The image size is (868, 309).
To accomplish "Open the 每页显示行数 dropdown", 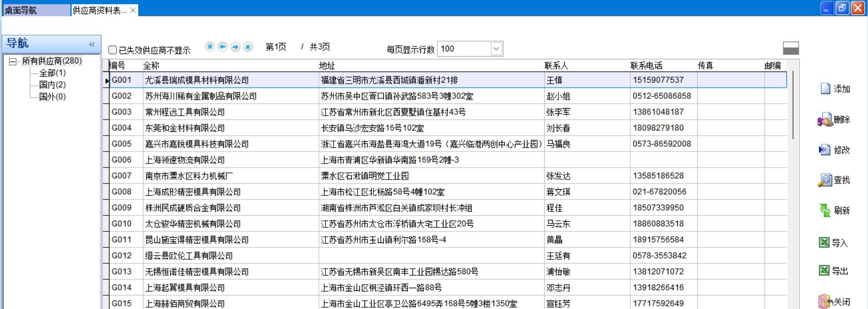I will coord(496,49).
